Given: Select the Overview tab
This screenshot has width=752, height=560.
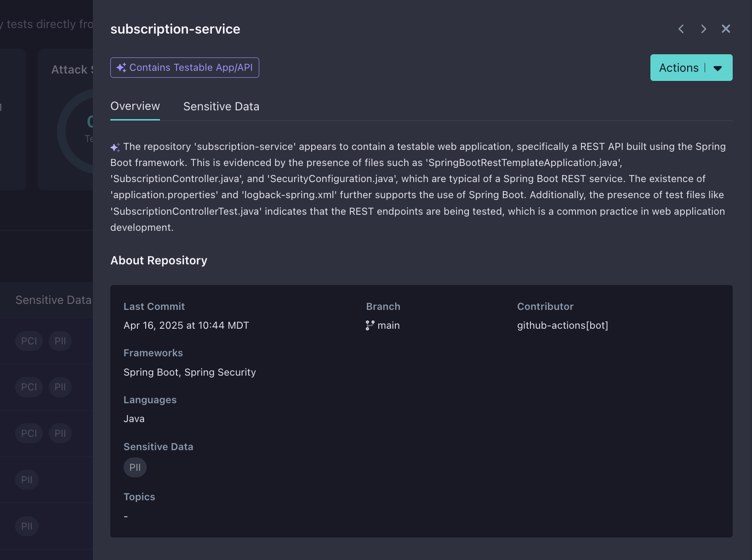Looking at the screenshot, I should click(135, 106).
